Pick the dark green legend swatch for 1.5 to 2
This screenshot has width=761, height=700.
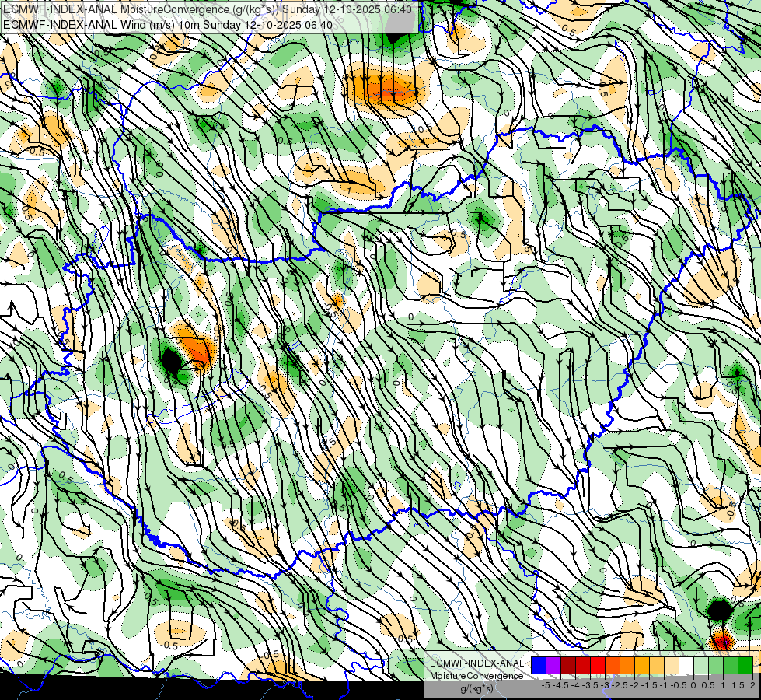[745, 666]
